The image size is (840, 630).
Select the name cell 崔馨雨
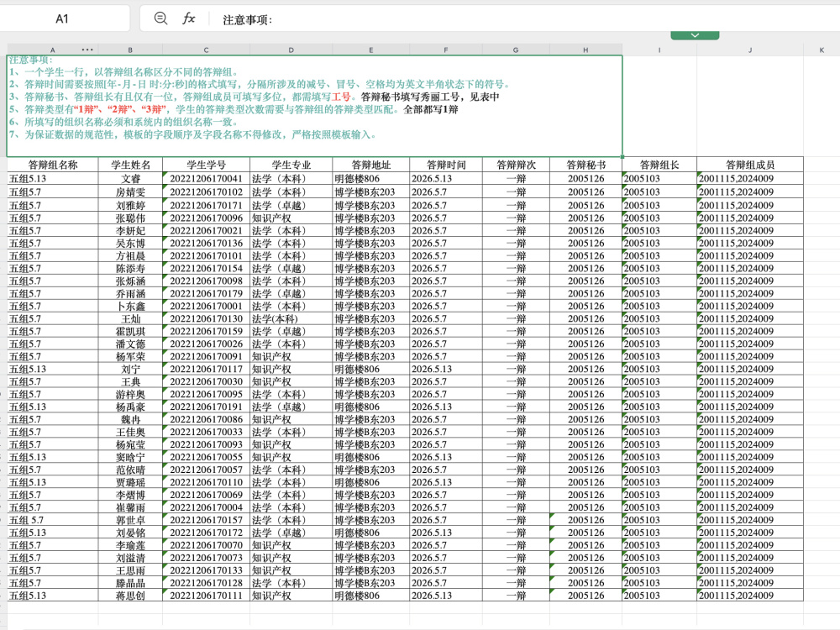131,507
